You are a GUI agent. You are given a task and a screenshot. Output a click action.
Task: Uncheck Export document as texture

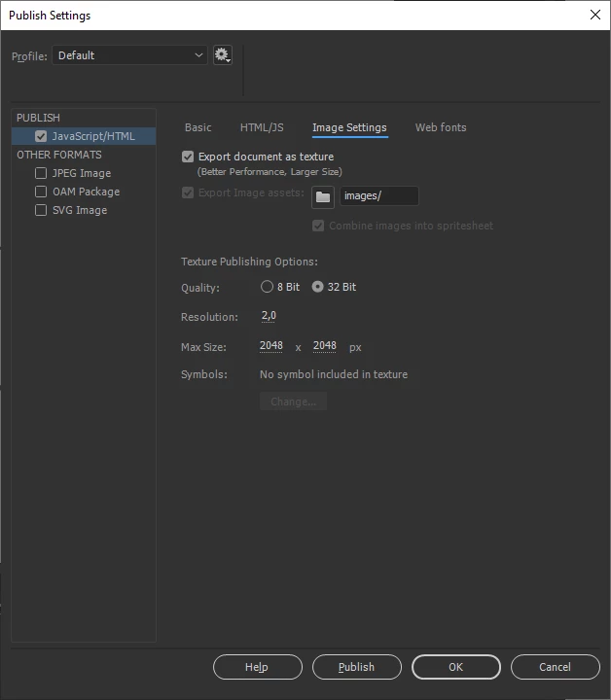pos(188,157)
